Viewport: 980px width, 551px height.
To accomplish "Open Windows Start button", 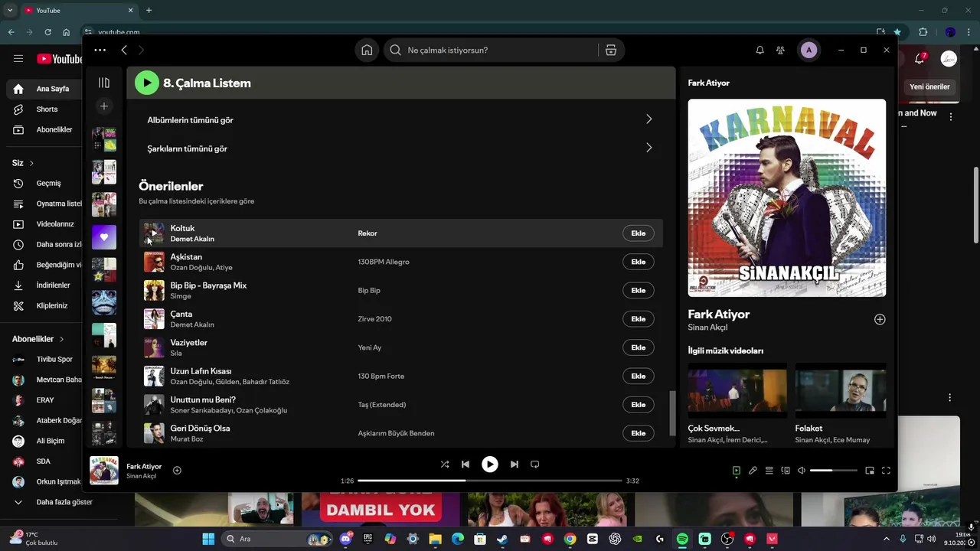I will (208, 539).
